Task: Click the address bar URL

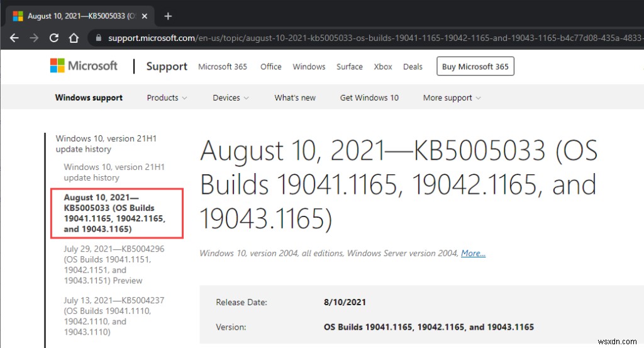Action: 375,38
